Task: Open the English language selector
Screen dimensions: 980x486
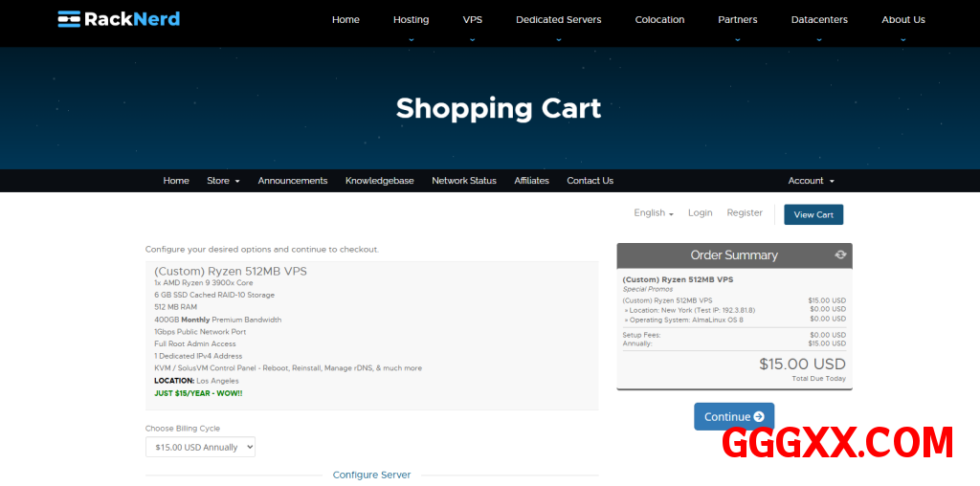Action: [653, 213]
